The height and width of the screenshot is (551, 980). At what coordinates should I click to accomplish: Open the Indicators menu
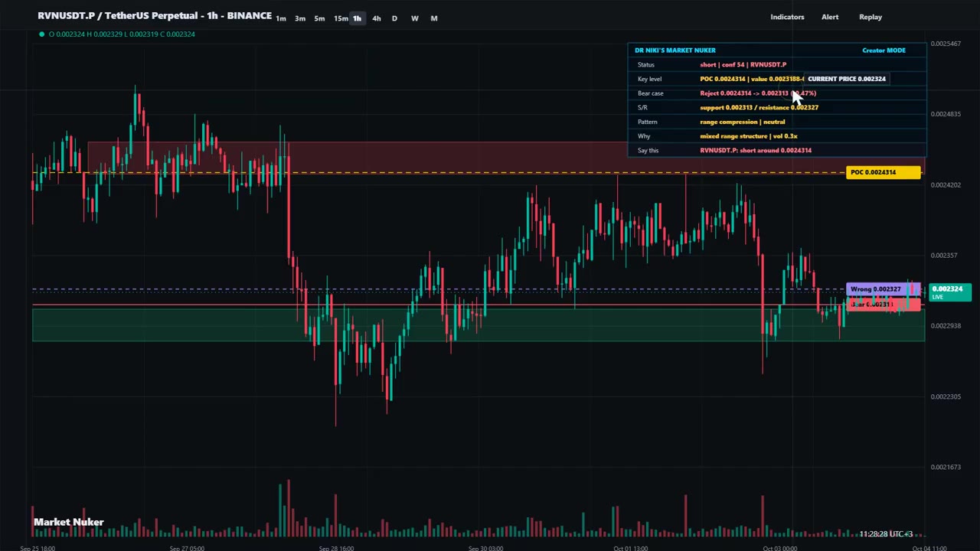tap(787, 17)
